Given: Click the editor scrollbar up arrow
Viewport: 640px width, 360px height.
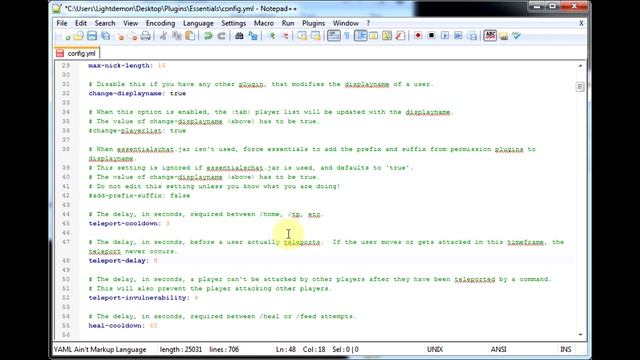Looking at the screenshot, I should (580, 65).
